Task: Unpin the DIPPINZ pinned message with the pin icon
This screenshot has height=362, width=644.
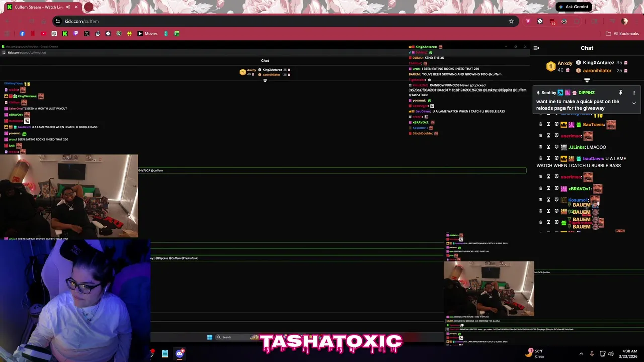Action: pos(621,93)
